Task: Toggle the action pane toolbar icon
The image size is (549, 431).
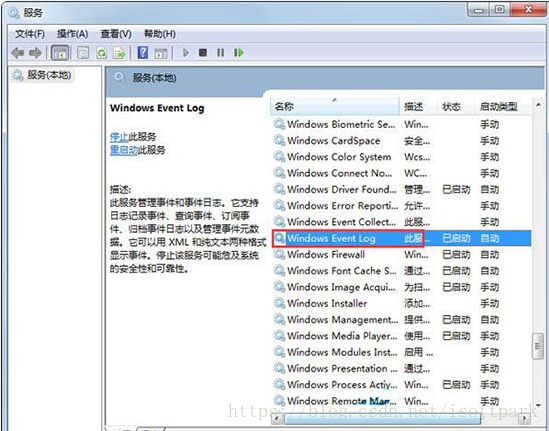Action: (x=161, y=53)
